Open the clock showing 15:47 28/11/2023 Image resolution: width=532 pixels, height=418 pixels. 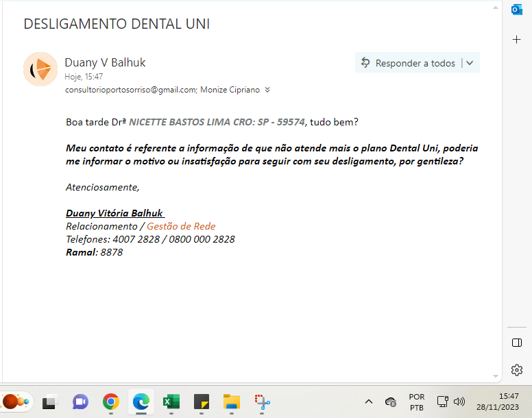pos(498,402)
